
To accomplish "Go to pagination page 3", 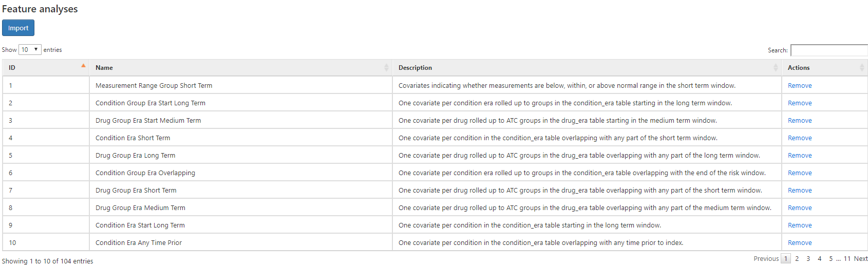I will [808, 259].
